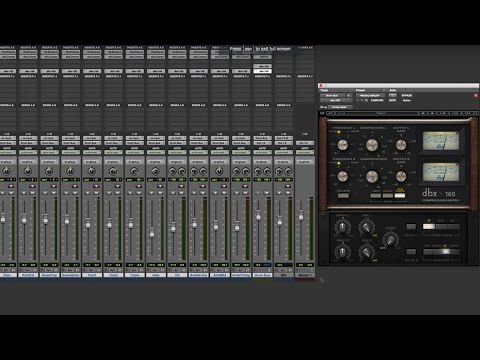Open the no key input dropdown

[340, 107]
